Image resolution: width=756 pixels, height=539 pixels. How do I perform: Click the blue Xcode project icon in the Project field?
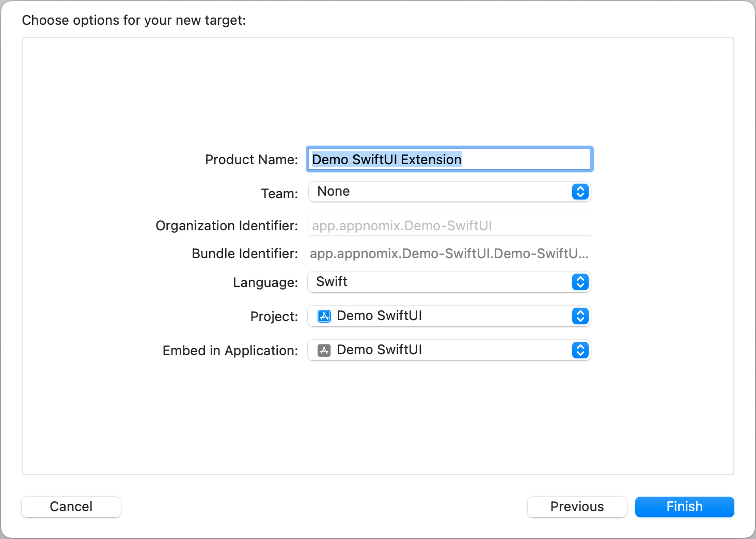coord(324,316)
